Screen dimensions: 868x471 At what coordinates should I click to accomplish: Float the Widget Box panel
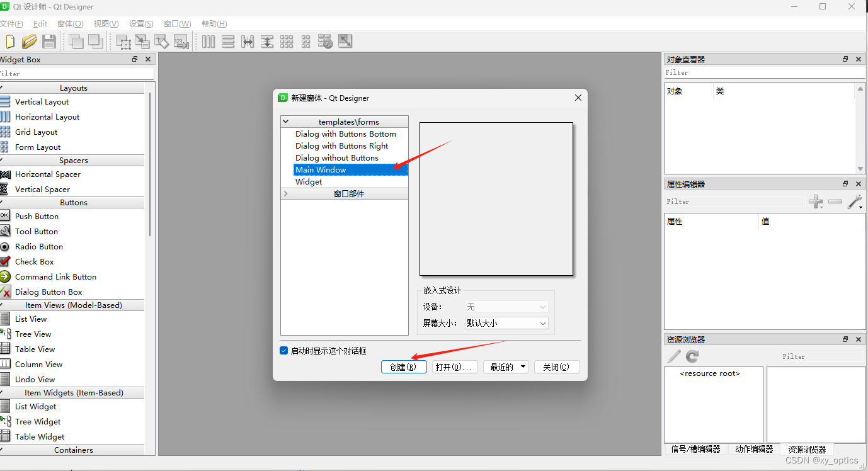coord(135,59)
